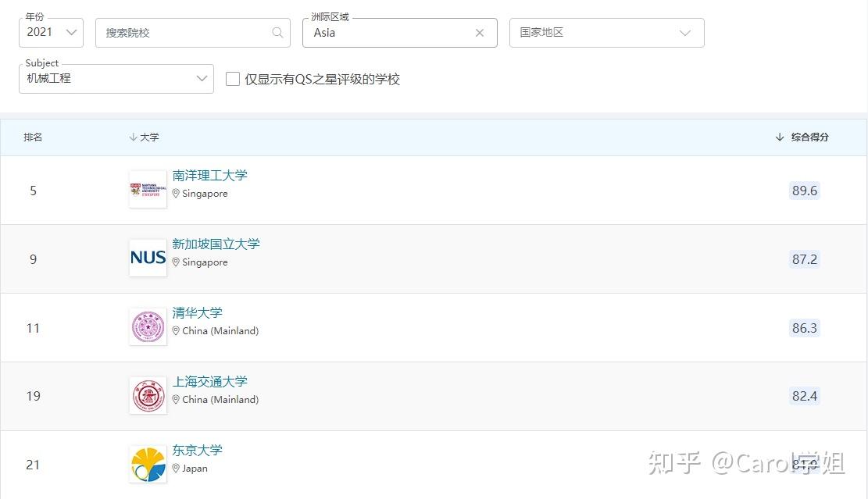Click China (Mainland) under 上海交通大学
Image resolution: width=868 pixels, height=499 pixels.
[220, 399]
